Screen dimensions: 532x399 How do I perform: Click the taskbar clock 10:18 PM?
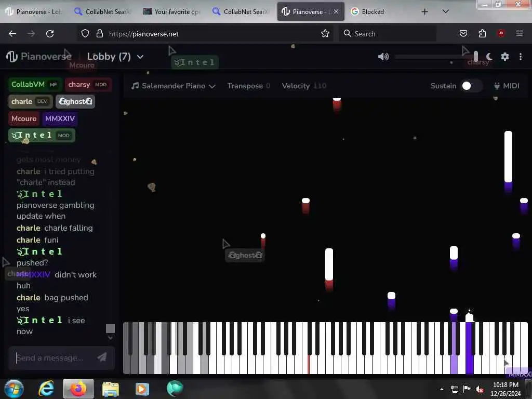(506, 385)
